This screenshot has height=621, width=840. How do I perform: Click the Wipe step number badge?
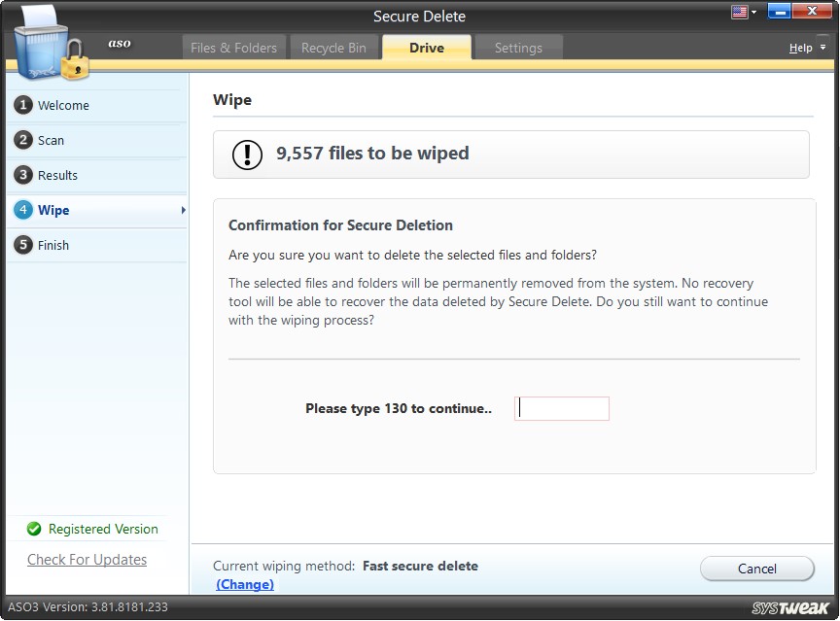coord(23,210)
